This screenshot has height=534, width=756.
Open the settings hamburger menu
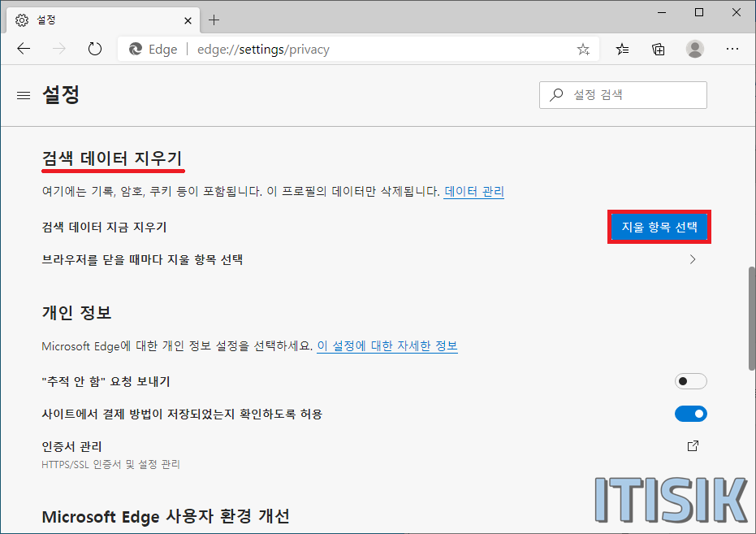[x=24, y=96]
